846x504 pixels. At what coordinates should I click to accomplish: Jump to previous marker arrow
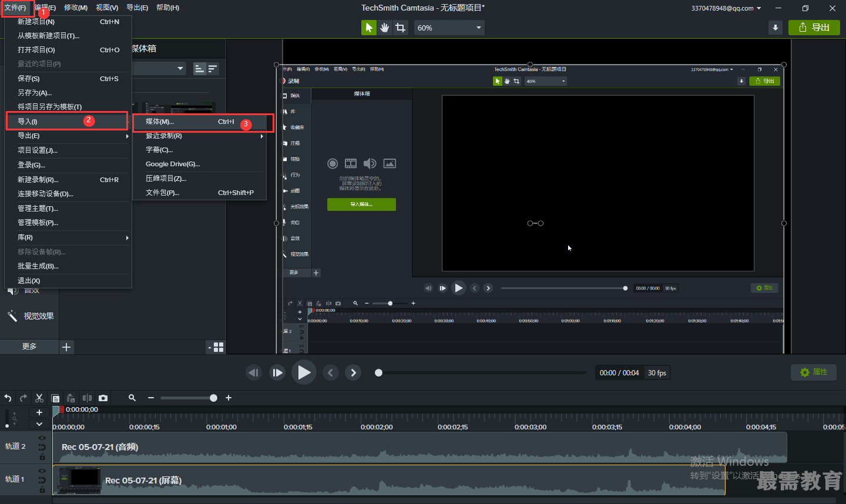(331, 372)
